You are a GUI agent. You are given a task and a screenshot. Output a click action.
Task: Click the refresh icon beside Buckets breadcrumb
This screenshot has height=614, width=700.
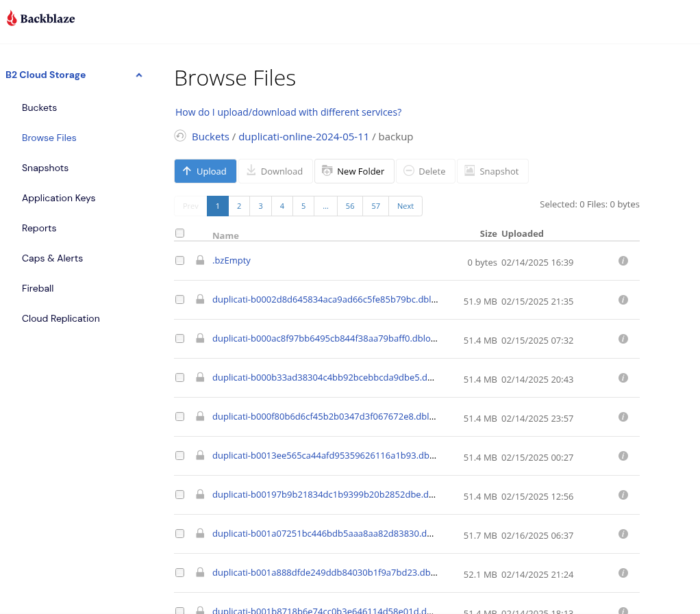tap(180, 136)
